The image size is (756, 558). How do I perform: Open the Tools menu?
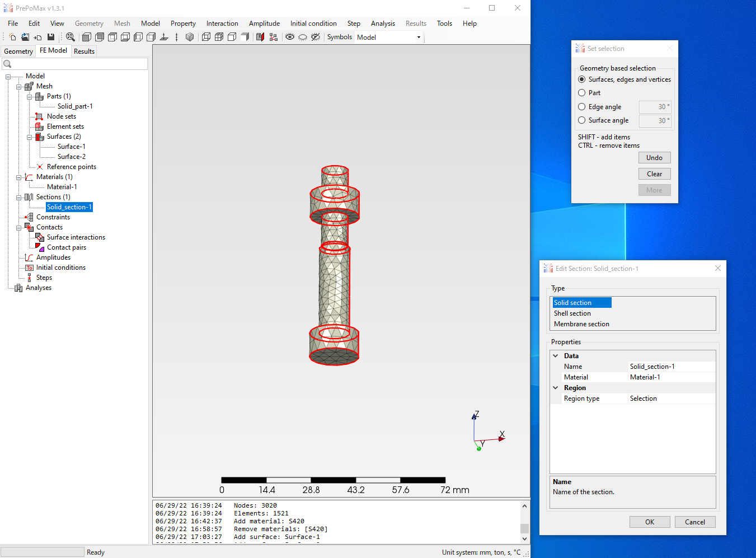pyautogui.click(x=444, y=24)
